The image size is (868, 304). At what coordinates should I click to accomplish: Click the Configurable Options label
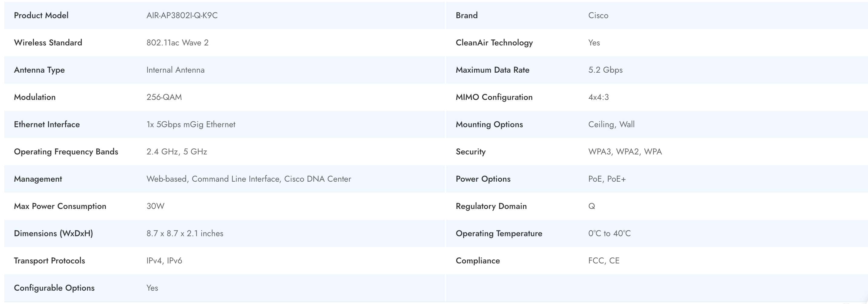[x=54, y=288]
